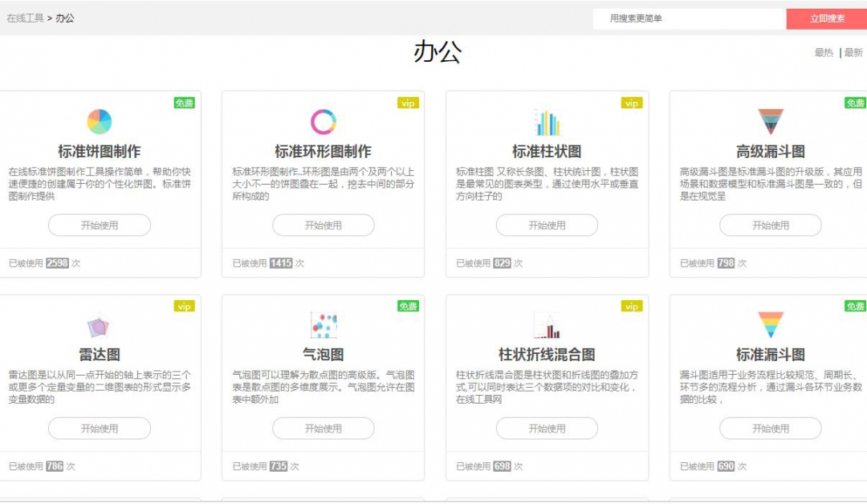Sort tools by 最新
The width and height of the screenshot is (867, 504).
(x=853, y=53)
